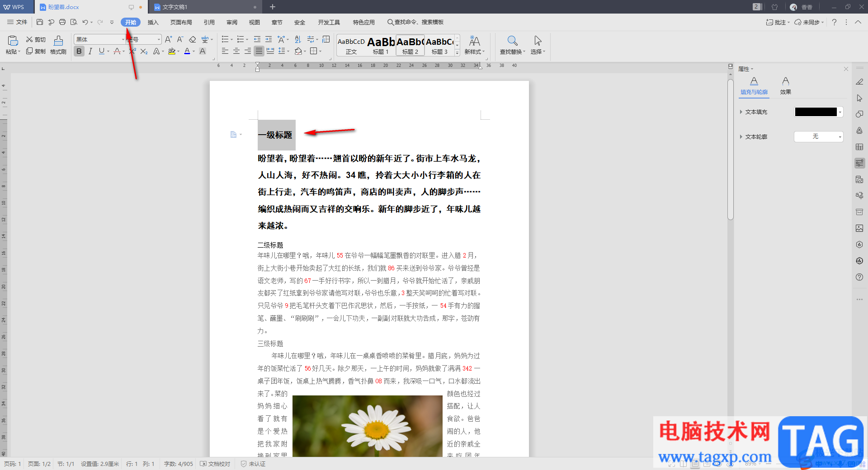Image resolution: width=868 pixels, height=470 pixels.
Task: Toggle Underline formatting button
Action: 102,51
